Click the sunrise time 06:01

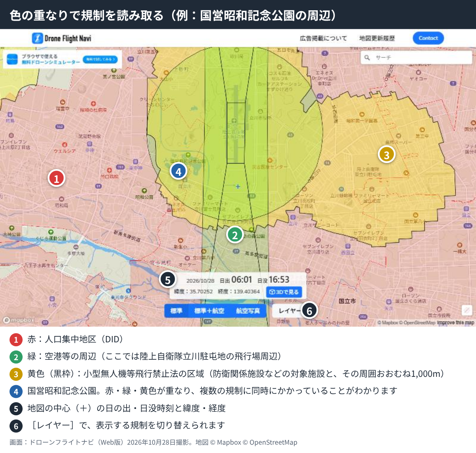click(242, 280)
